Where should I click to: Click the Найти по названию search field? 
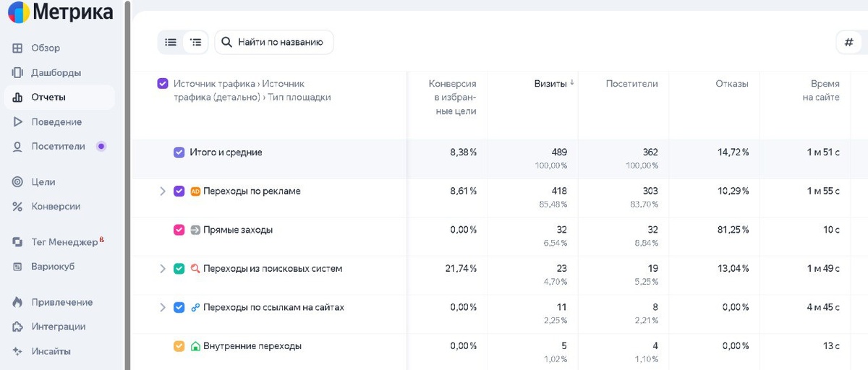coord(280,42)
